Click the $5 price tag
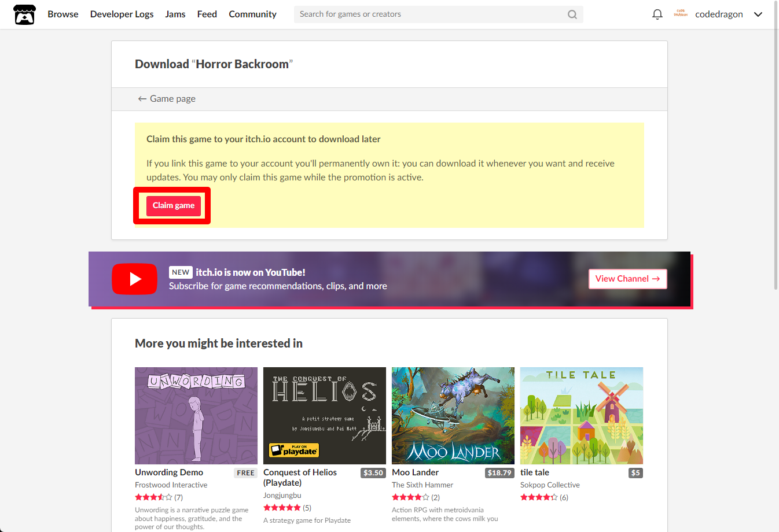The height and width of the screenshot is (532, 779). click(x=635, y=473)
